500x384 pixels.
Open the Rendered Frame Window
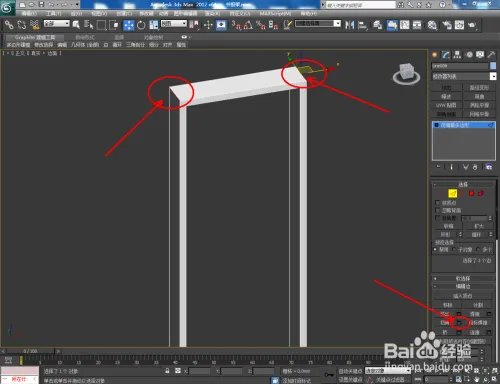click(x=459, y=25)
